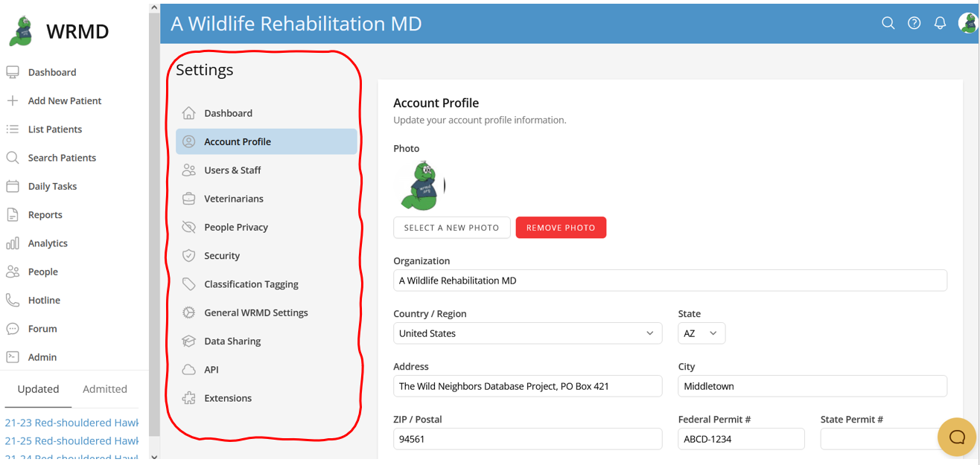Go to API settings page

pos(267,370)
